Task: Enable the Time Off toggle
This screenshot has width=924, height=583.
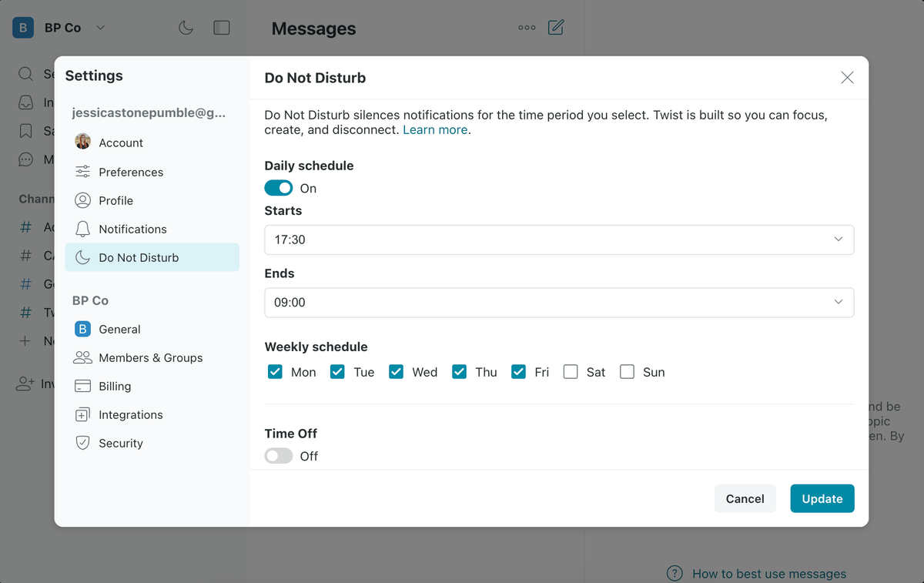Action: click(279, 456)
